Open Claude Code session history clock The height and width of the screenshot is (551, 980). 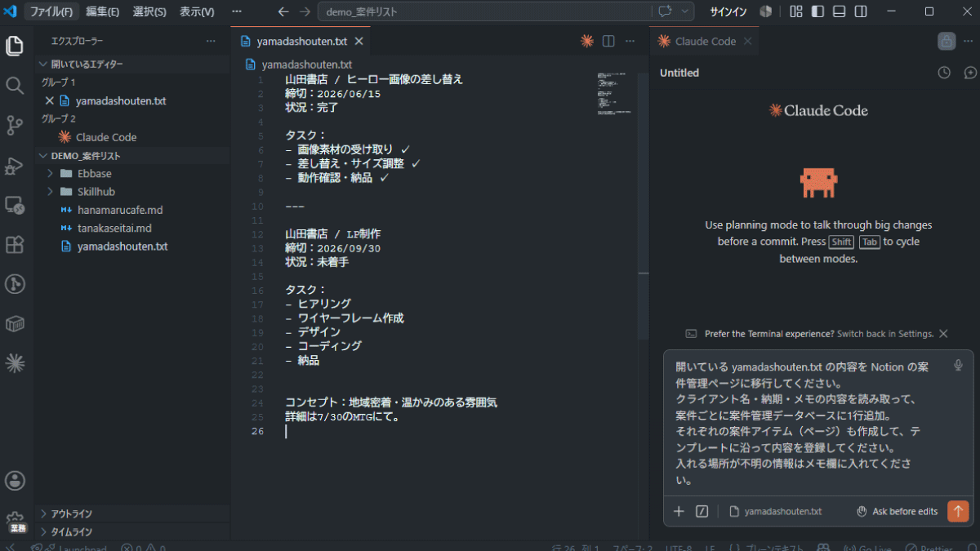(x=944, y=73)
